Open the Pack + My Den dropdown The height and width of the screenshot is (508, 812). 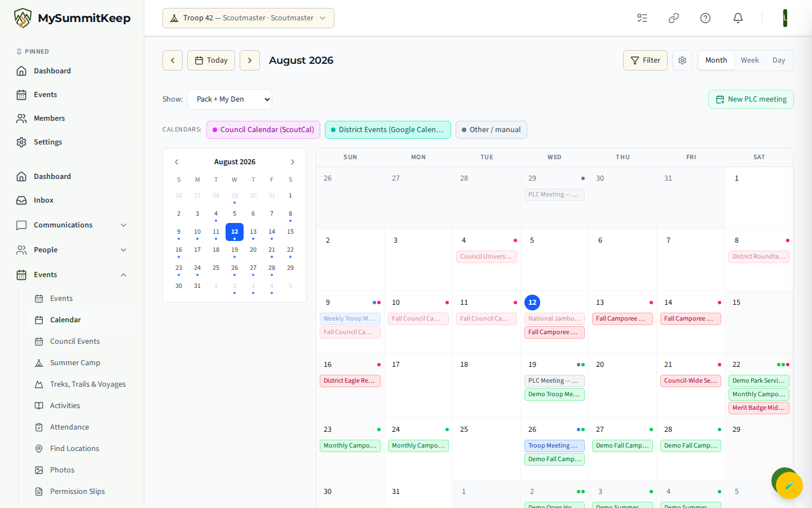click(x=230, y=99)
